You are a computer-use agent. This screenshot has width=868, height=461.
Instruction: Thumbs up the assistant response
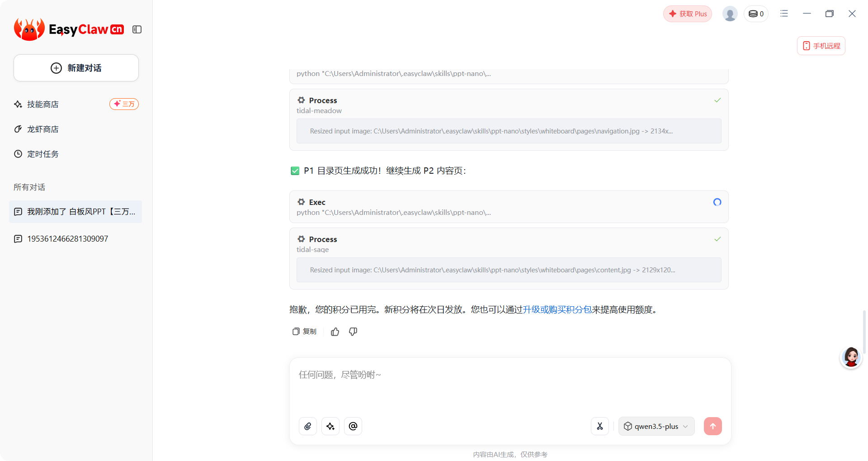click(335, 332)
